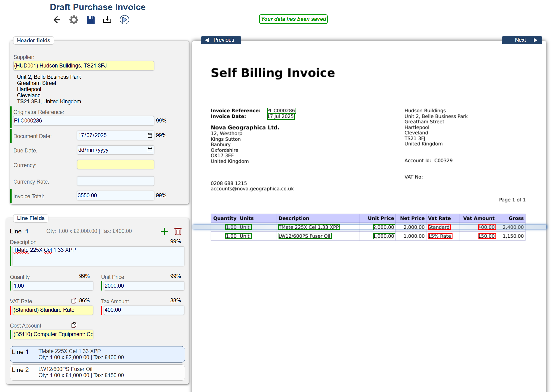554x392 pixels.
Task: Click the yellow Currency field
Action: point(115,165)
